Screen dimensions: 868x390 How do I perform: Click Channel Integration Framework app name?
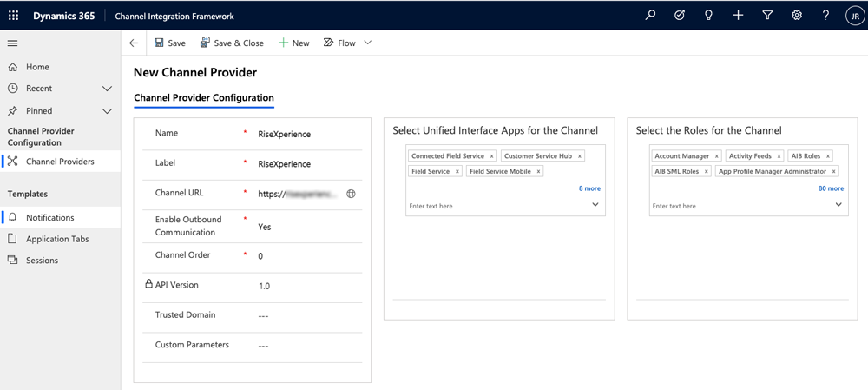(174, 16)
